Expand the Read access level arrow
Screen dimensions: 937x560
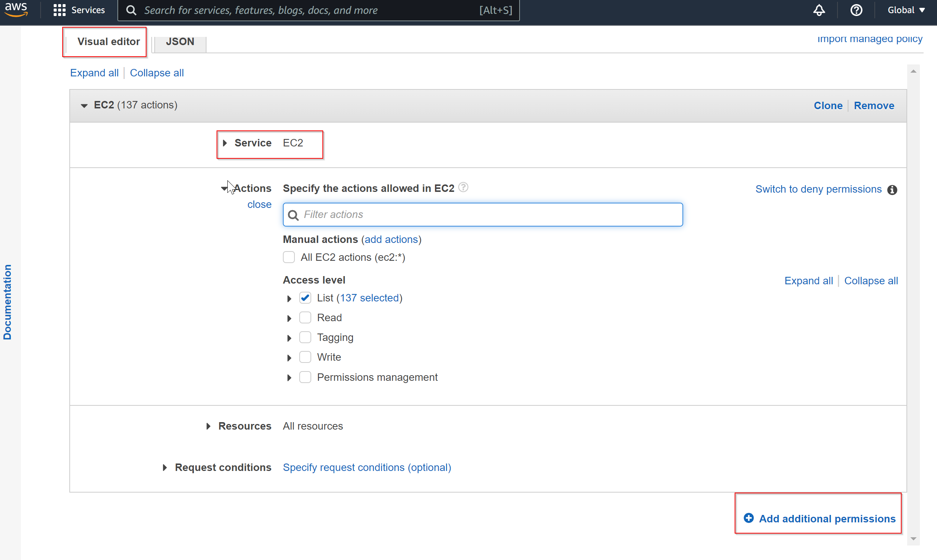[x=290, y=319]
